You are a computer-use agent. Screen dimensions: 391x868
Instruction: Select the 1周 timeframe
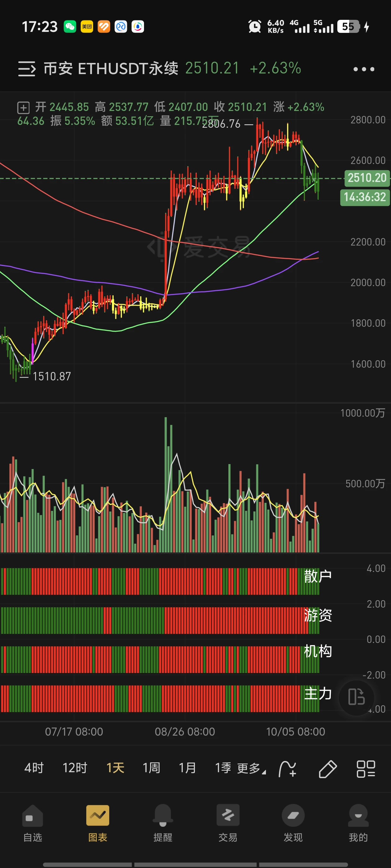pos(151,768)
